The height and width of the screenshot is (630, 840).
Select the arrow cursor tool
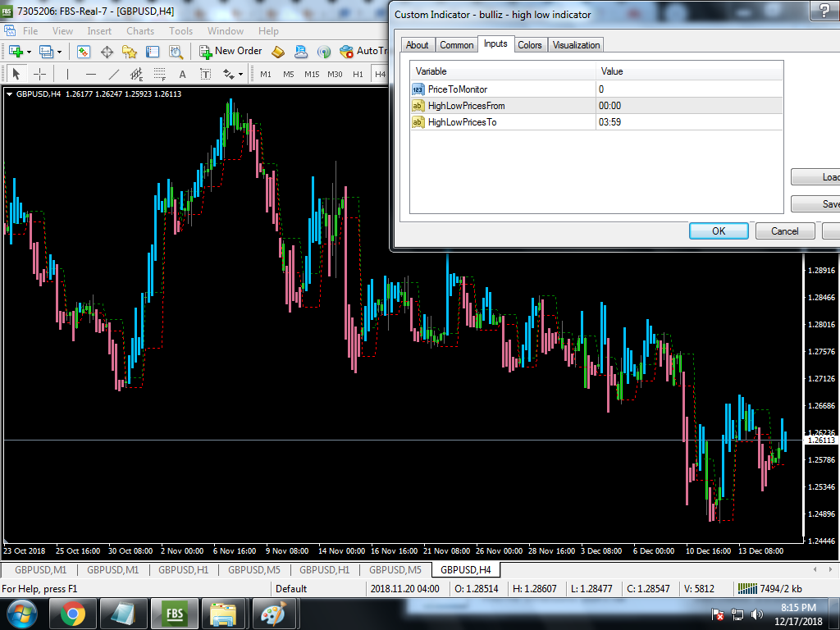pos(16,74)
